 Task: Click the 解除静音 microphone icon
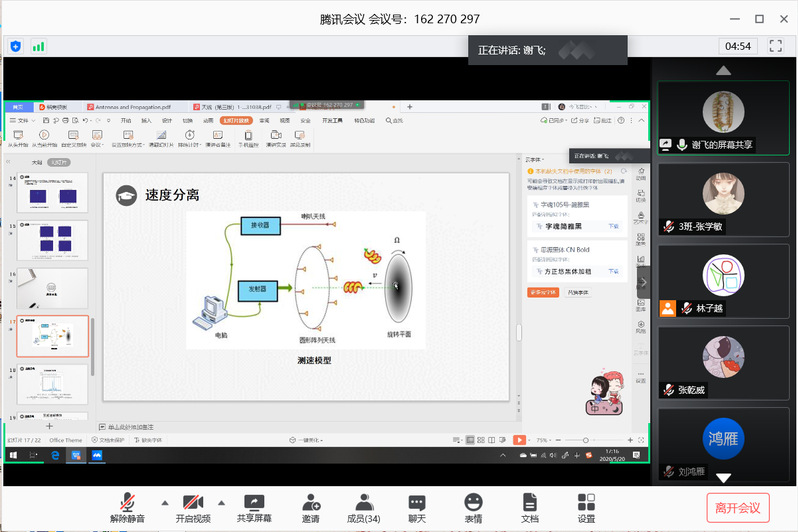(127, 502)
